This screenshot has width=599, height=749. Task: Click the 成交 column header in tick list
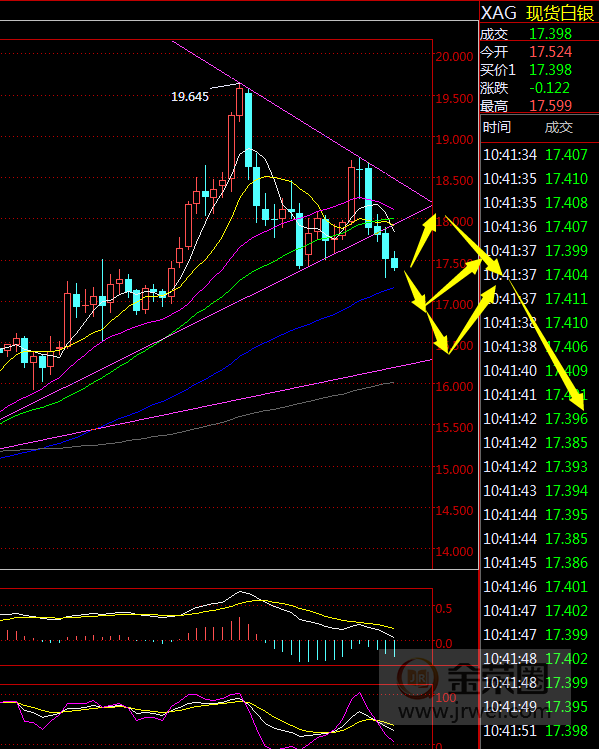[559, 128]
